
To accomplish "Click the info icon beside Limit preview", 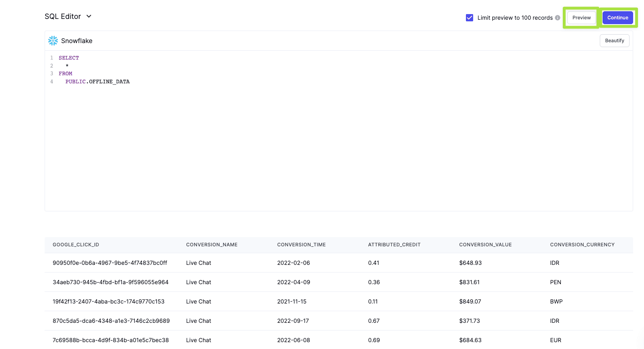I will click(x=558, y=18).
